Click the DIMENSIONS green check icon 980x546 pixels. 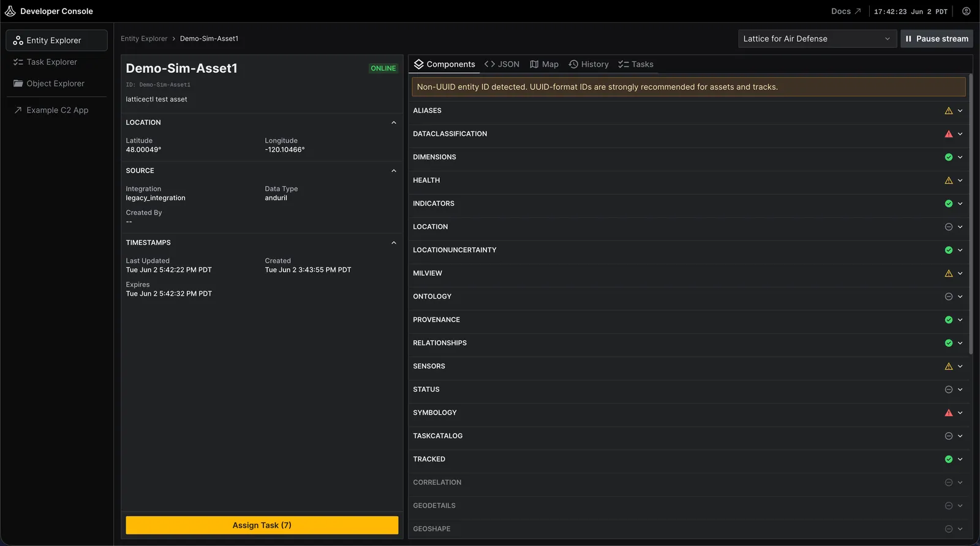click(x=949, y=157)
